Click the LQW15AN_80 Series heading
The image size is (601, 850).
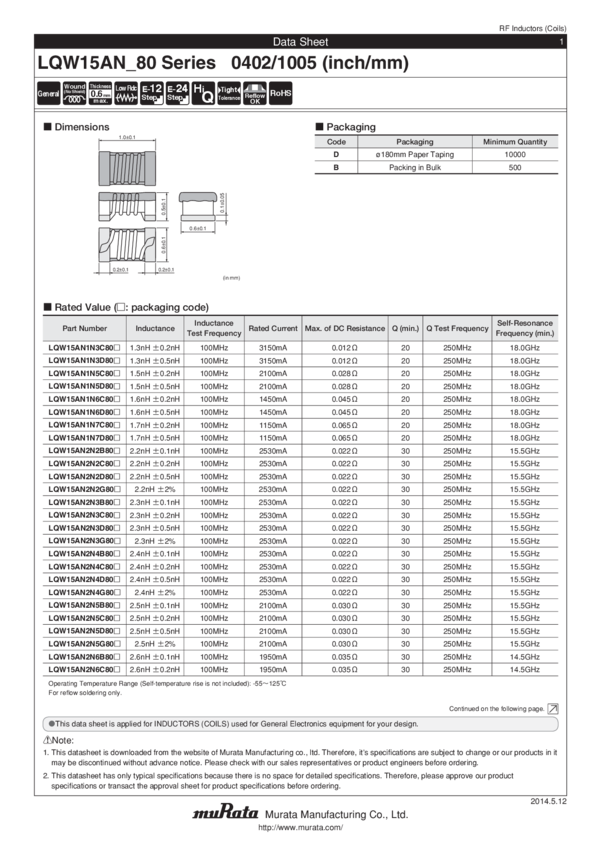(x=127, y=63)
